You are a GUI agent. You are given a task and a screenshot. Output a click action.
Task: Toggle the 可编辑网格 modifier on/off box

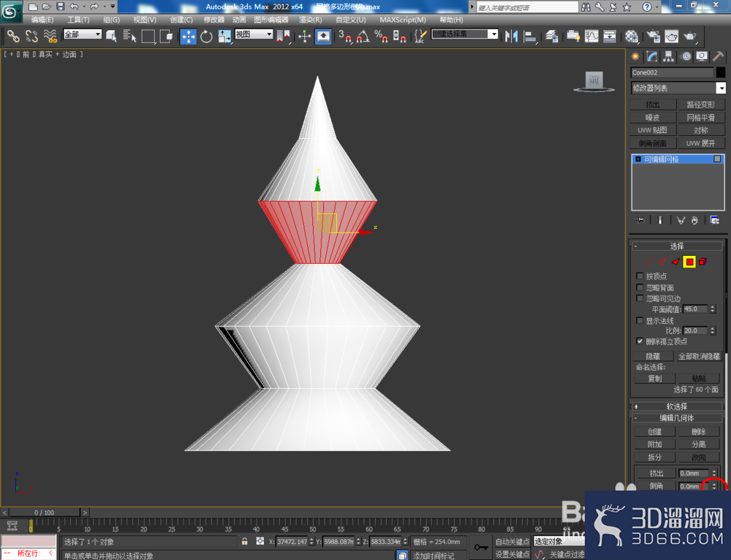(x=717, y=159)
